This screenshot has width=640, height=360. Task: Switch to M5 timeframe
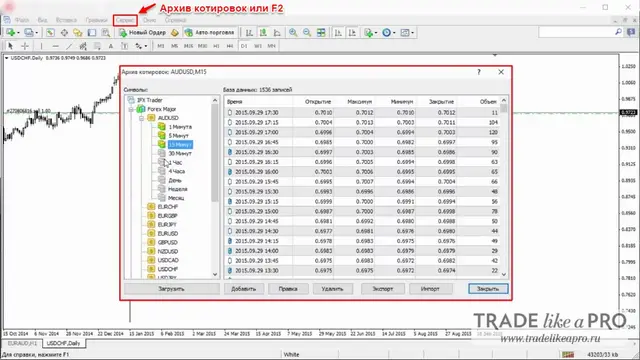pyautogui.click(x=174, y=46)
